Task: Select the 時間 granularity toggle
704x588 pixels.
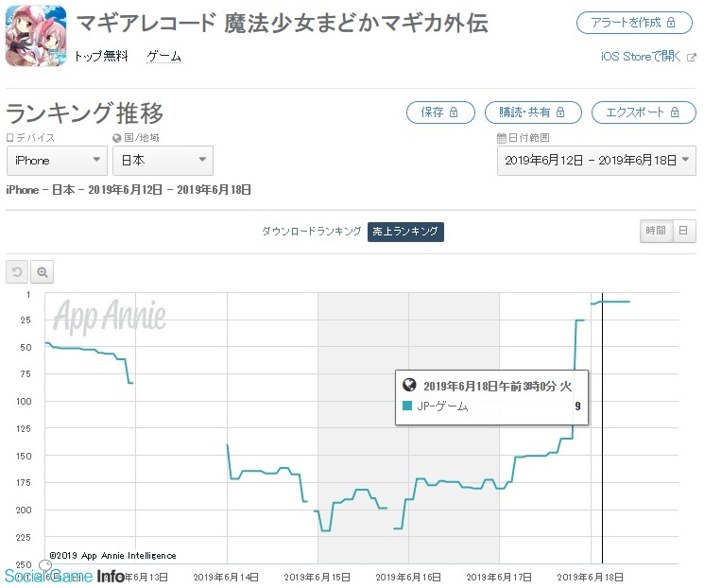Action: coord(656,231)
